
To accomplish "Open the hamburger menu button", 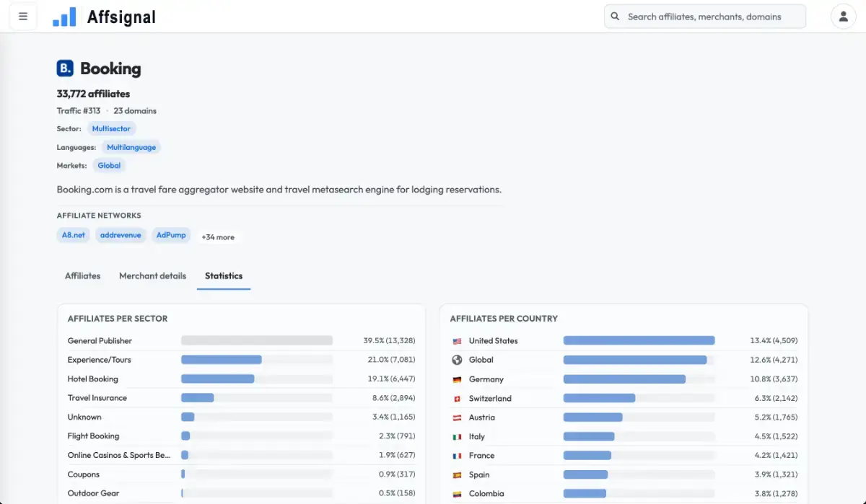I will click(x=23, y=16).
